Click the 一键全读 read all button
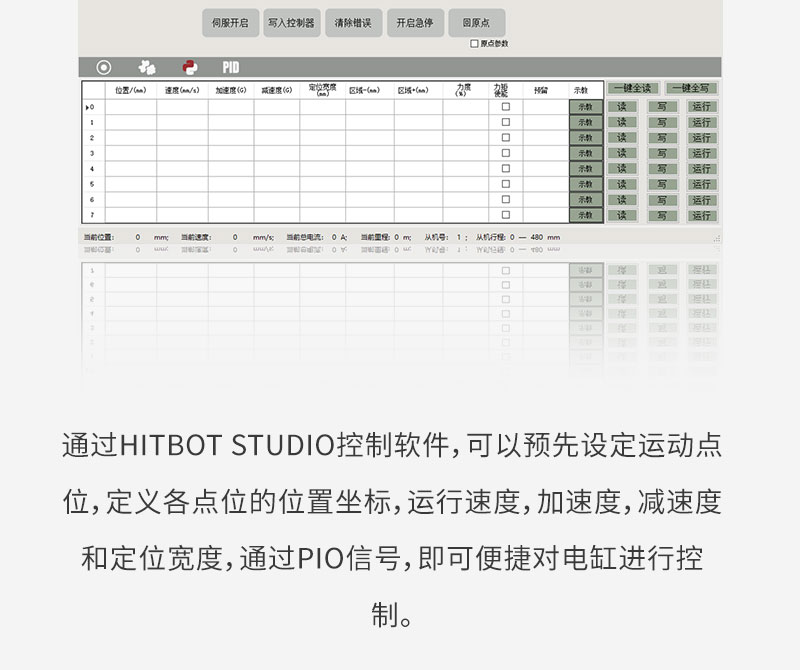This screenshot has height=670, width=800. coord(632,88)
